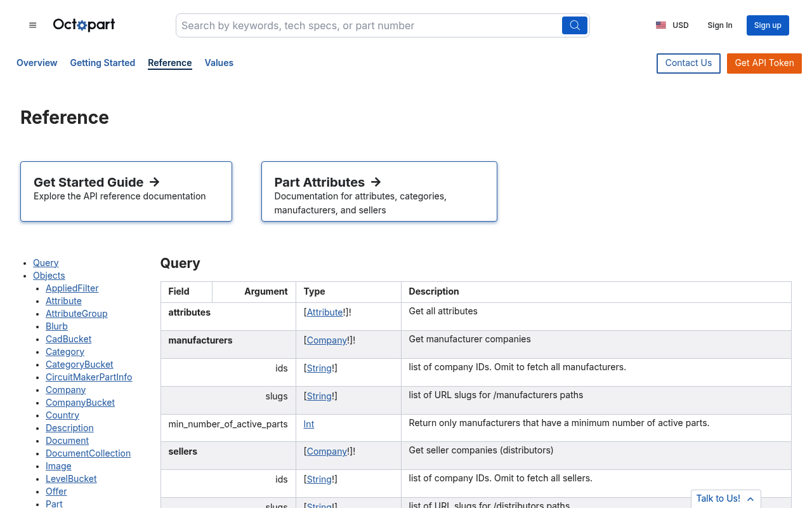Go to the Values tab

coord(219,63)
